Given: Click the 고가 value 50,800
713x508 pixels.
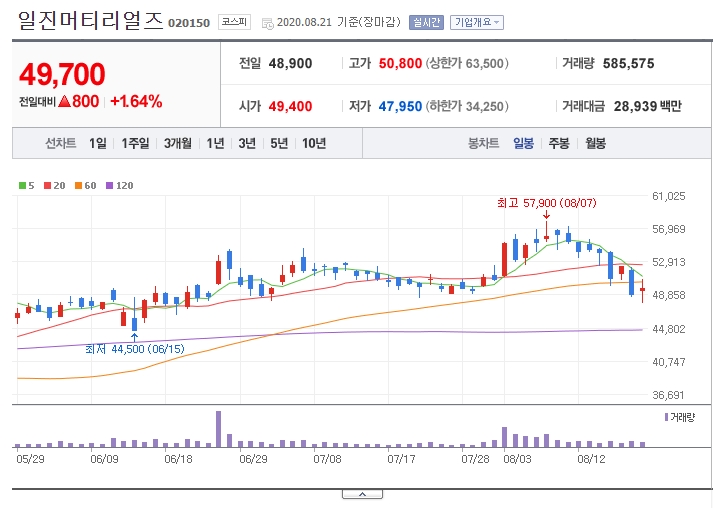Looking at the screenshot, I should pos(400,64).
